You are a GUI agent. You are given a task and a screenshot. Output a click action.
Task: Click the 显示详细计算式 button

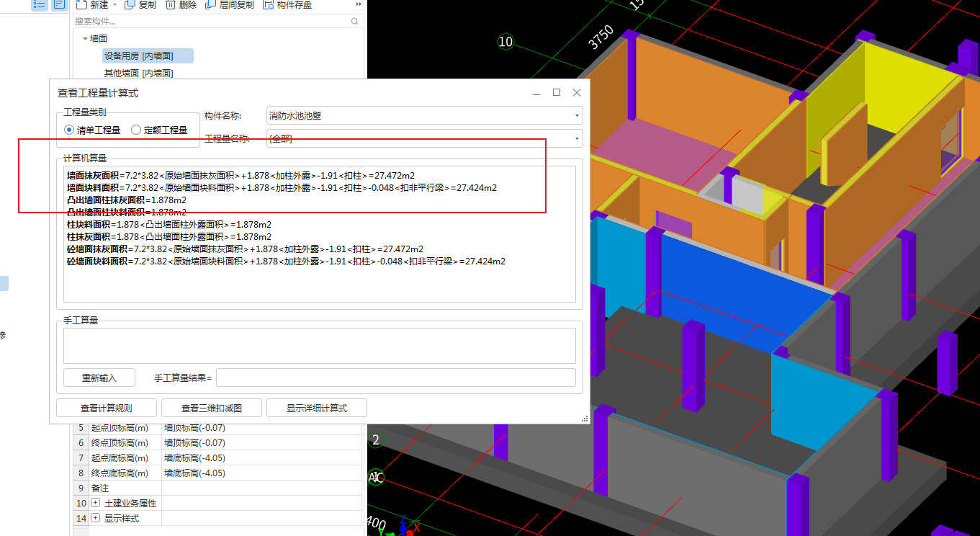pyautogui.click(x=316, y=408)
